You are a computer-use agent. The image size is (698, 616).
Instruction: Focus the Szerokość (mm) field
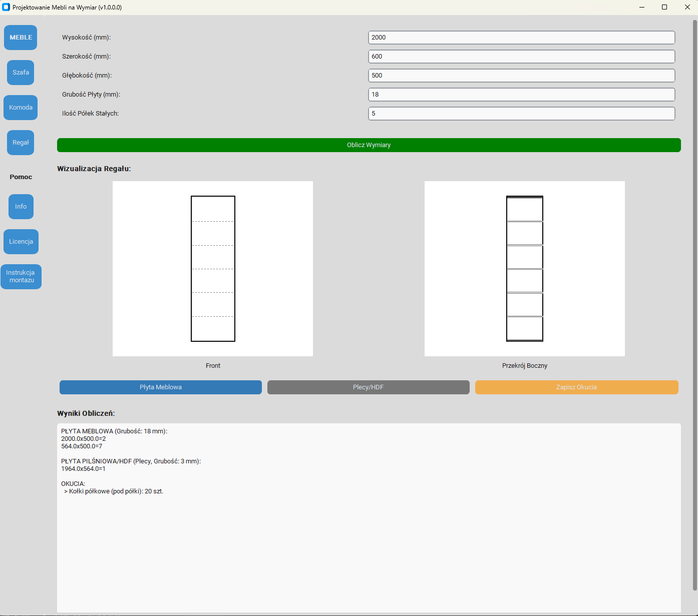(x=521, y=57)
